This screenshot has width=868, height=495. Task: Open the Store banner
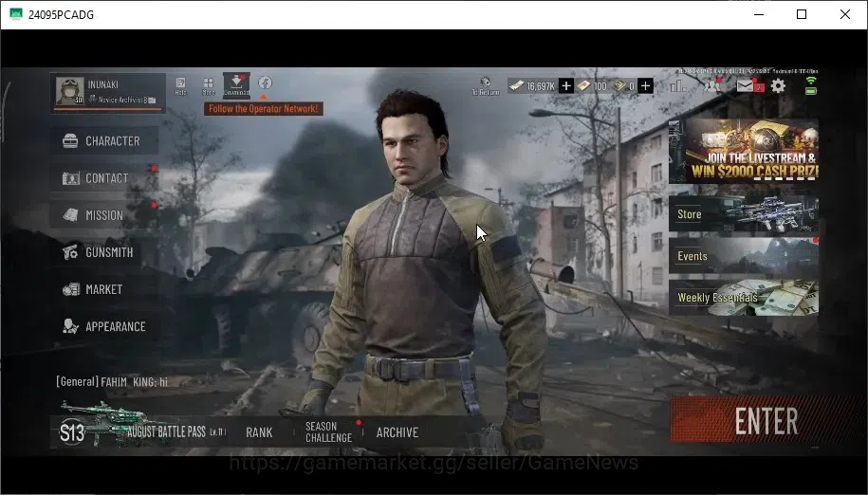point(744,212)
